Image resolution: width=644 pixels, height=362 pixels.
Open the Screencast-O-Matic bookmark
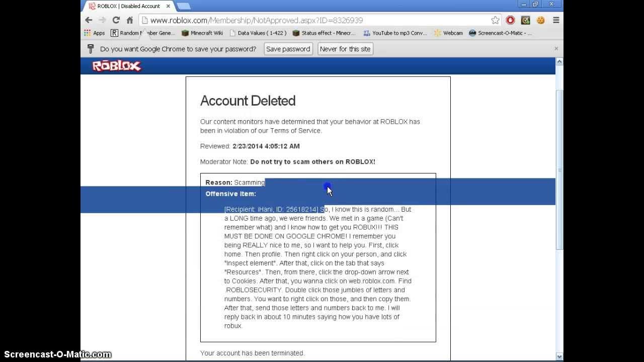[500, 33]
